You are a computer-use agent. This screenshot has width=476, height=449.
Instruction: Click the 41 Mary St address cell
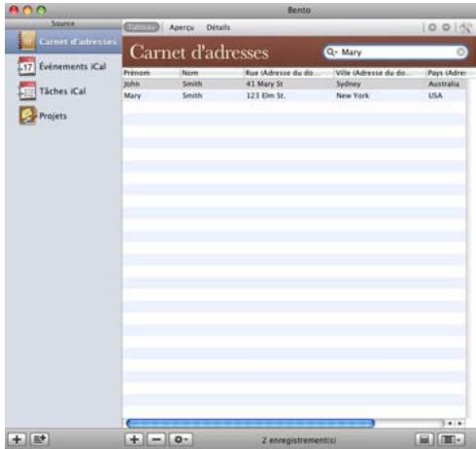[265, 84]
